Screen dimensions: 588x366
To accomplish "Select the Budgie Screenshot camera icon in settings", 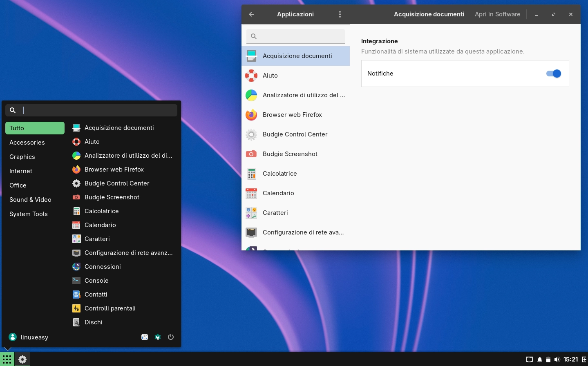I will (251, 154).
